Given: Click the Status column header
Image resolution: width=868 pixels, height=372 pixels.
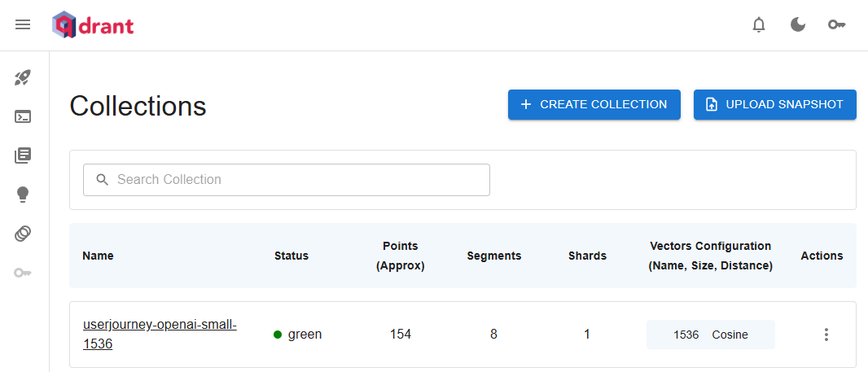Looking at the screenshot, I should click(292, 256).
